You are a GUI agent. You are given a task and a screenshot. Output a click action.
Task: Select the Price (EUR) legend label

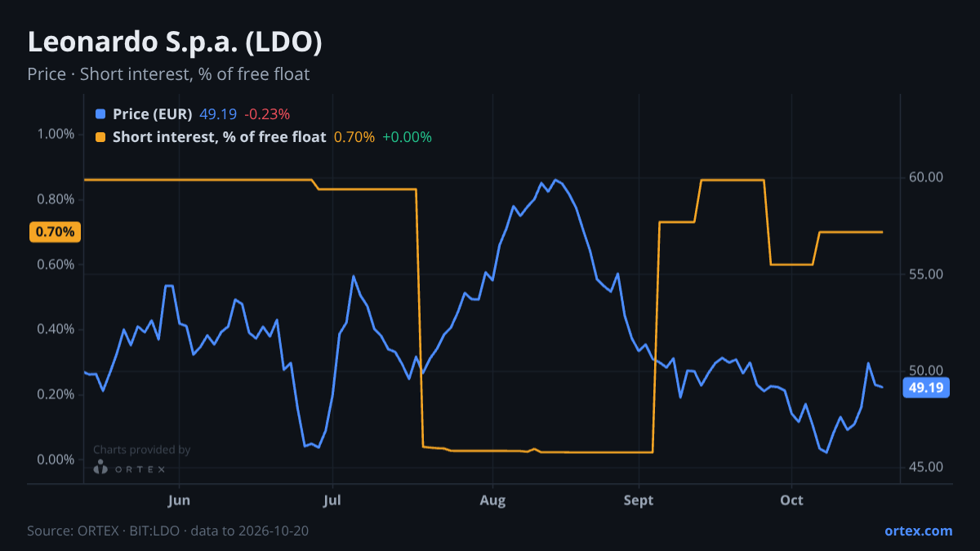point(153,114)
